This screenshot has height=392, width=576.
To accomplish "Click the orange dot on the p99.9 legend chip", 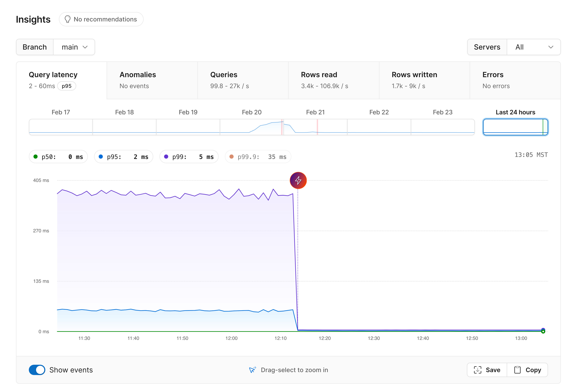I will tap(232, 157).
